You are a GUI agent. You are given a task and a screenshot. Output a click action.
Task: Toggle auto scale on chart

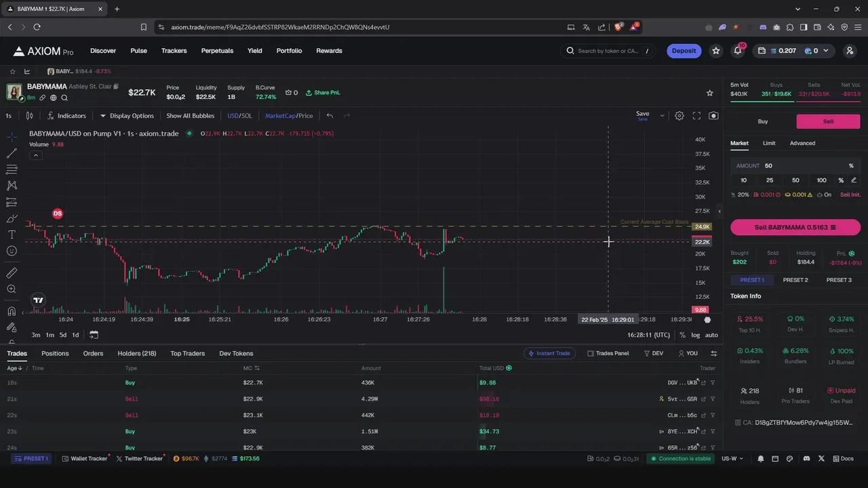click(x=711, y=335)
